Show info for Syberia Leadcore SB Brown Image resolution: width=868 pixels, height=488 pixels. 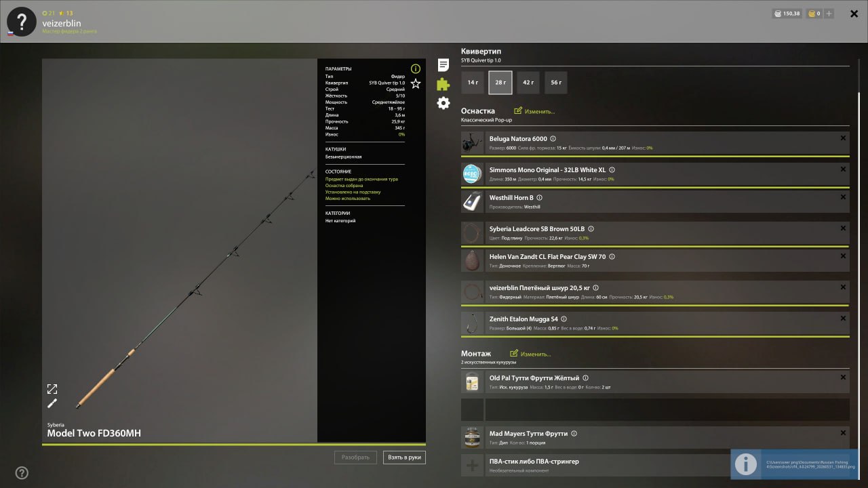point(591,229)
